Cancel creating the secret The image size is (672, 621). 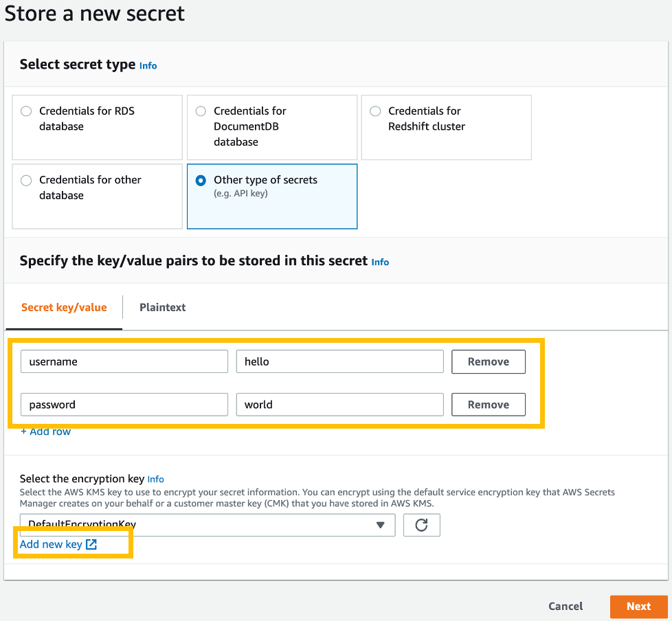(x=565, y=607)
